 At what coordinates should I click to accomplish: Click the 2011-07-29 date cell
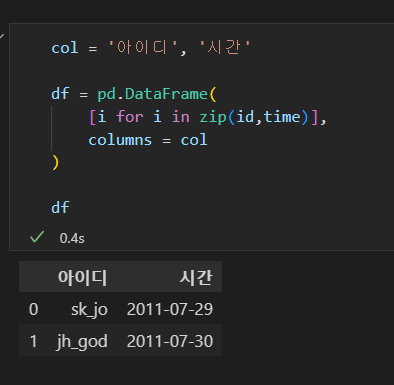(170, 309)
